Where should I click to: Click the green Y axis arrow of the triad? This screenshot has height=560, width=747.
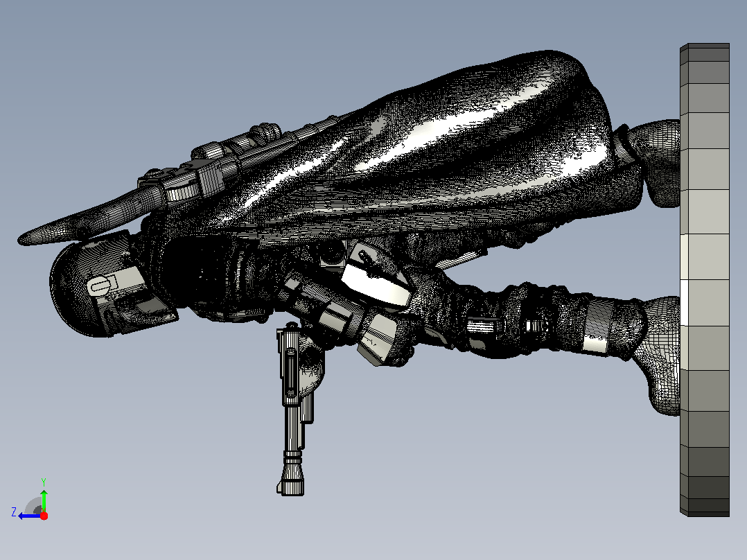[44, 500]
